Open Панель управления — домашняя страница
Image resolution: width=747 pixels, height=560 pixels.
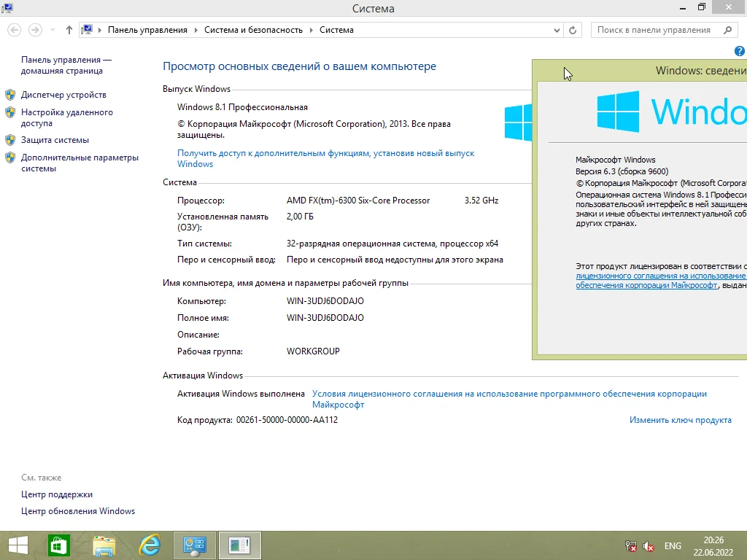pos(66,65)
